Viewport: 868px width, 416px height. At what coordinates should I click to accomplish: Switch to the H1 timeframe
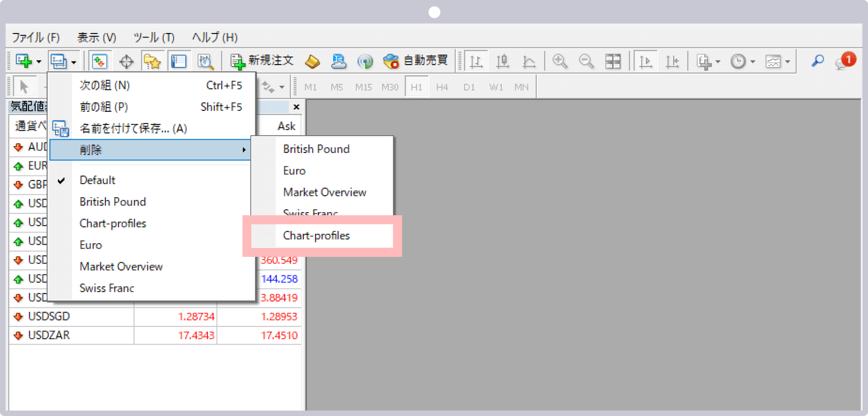[416, 87]
